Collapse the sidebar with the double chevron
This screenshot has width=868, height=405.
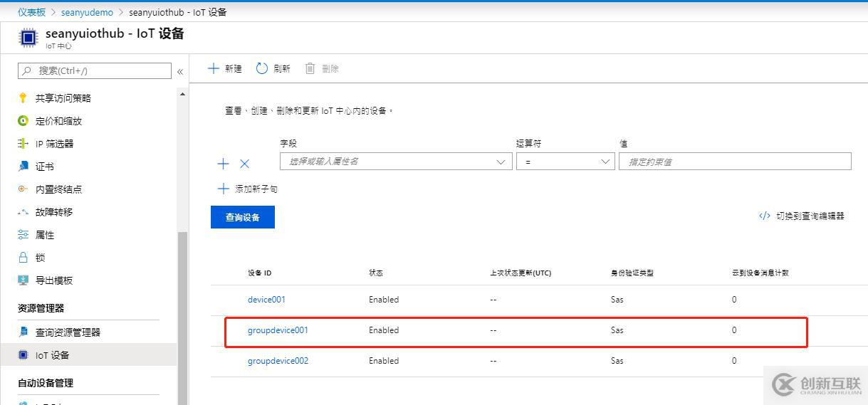click(x=180, y=71)
